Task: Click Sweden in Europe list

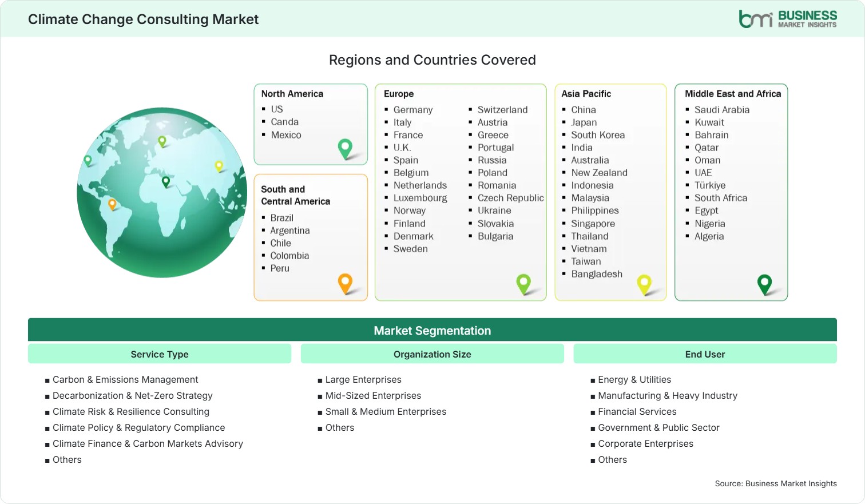Action: click(x=410, y=249)
